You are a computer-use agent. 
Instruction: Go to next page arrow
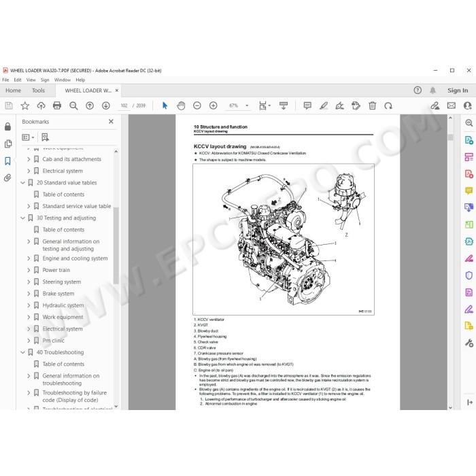pos(105,105)
